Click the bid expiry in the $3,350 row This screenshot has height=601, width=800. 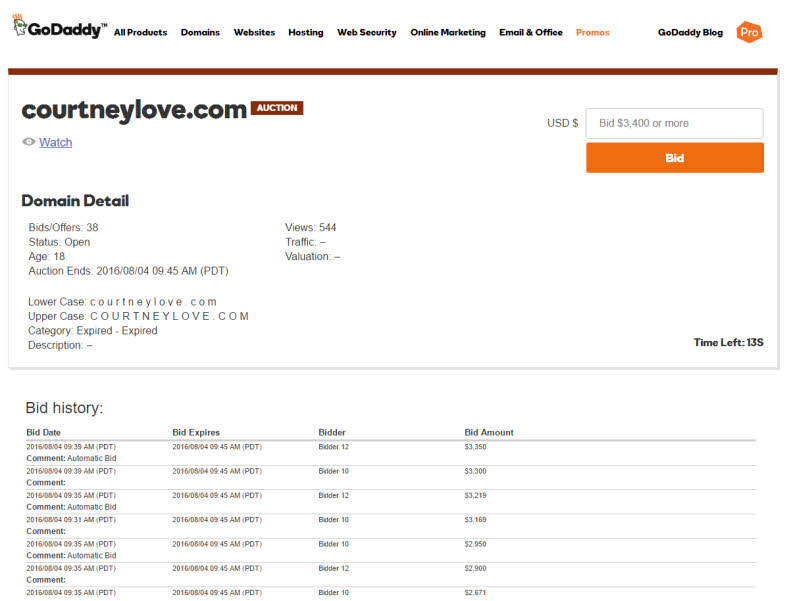tap(217, 446)
